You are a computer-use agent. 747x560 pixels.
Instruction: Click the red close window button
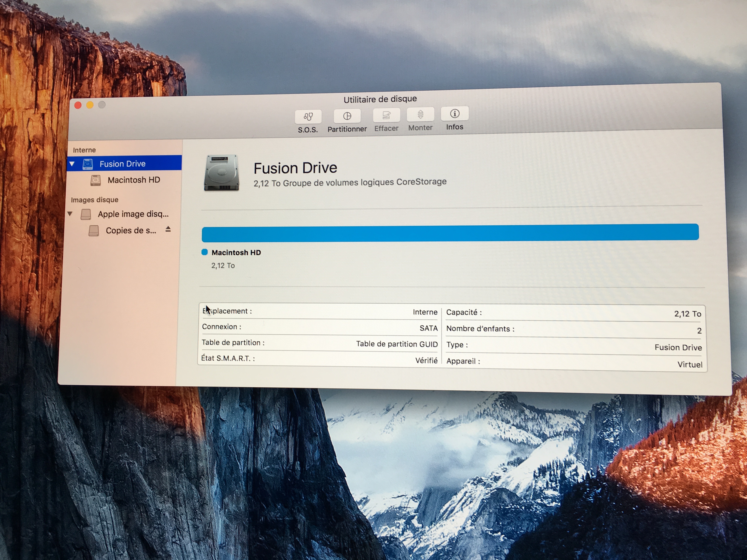pos(78,106)
